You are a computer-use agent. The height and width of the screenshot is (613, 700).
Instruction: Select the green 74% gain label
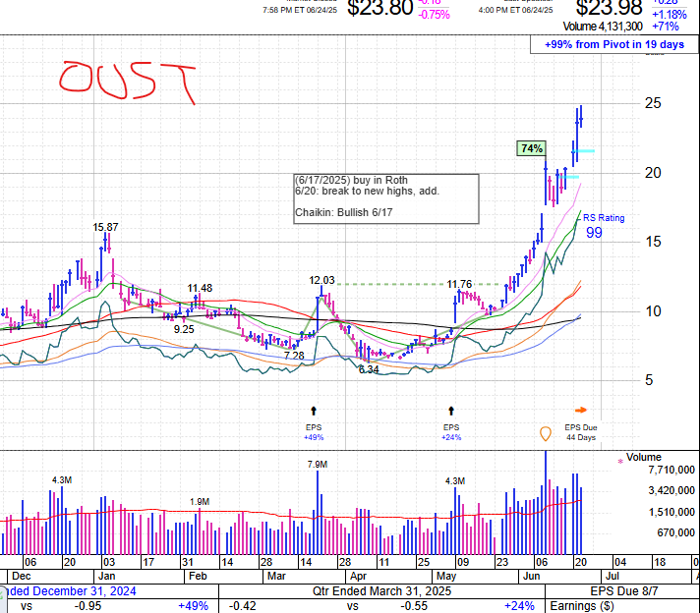pyautogui.click(x=531, y=148)
